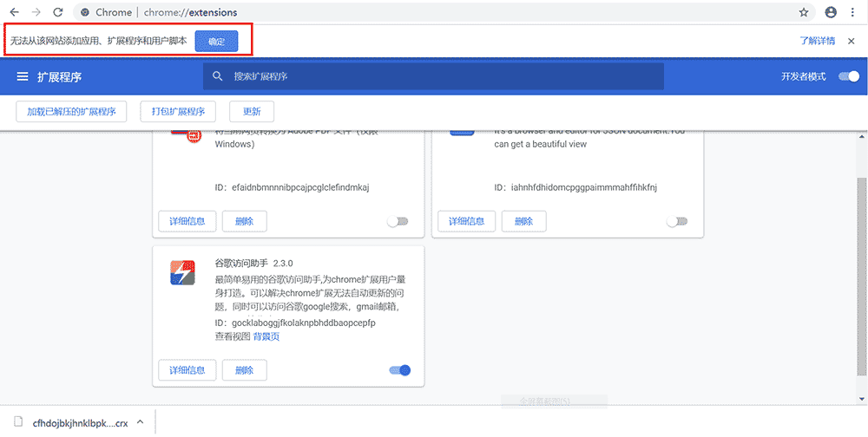Image resolution: width=868 pixels, height=437 pixels.
Task: Click the scrollbar up arrow
Action: [863, 136]
